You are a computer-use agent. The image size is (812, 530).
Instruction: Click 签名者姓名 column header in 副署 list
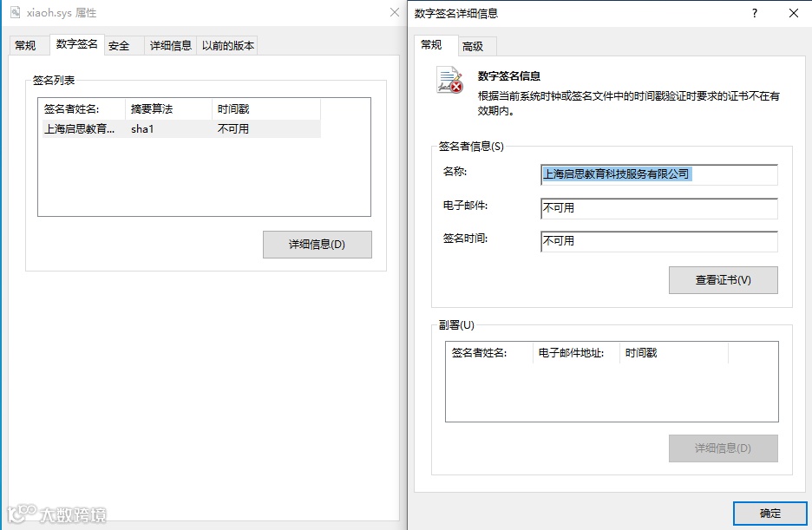[x=489, y=353]
